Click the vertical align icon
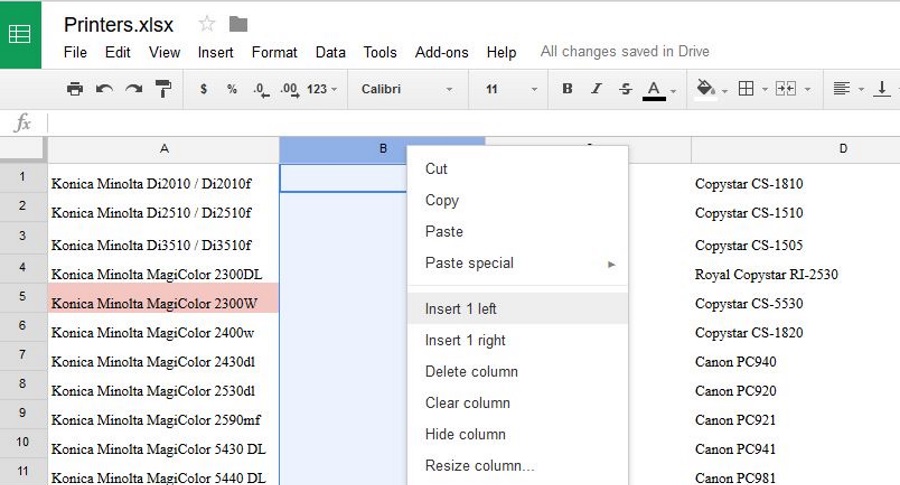This screenshot has width=900, height=485. (882, 88)
